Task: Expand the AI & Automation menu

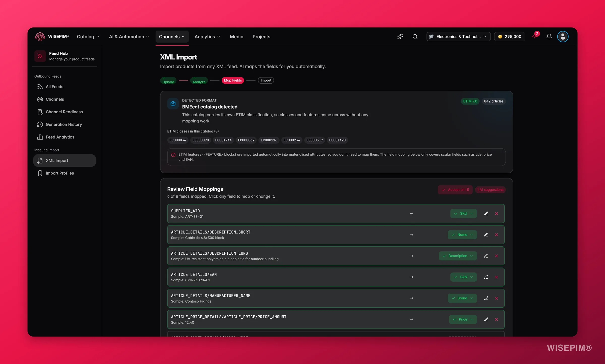Action: pos(129,37)
